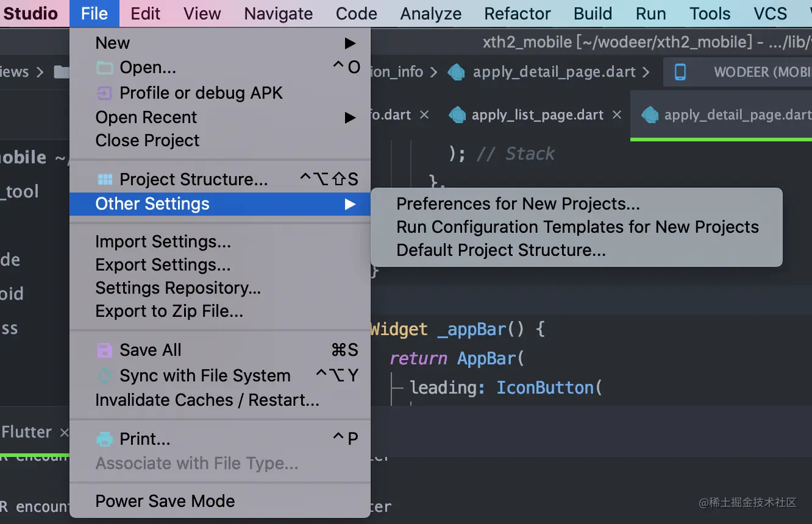Click the Print printer icon
Screen dimensions: 812x524
point(105,439)
